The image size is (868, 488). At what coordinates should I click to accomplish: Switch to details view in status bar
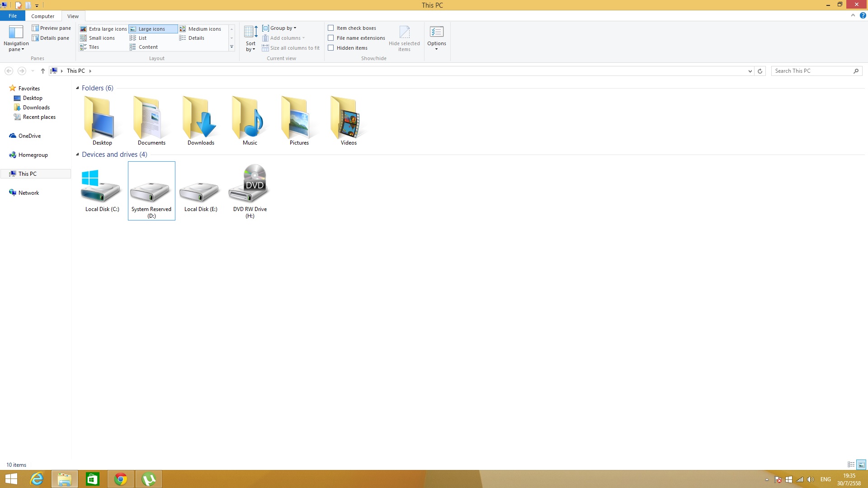pos(851,465)
